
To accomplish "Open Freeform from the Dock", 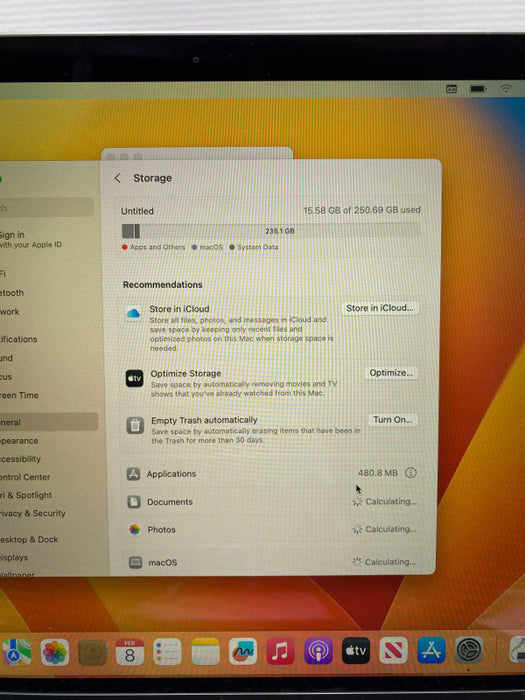I will pyautogui.click(x=243, y=651).
